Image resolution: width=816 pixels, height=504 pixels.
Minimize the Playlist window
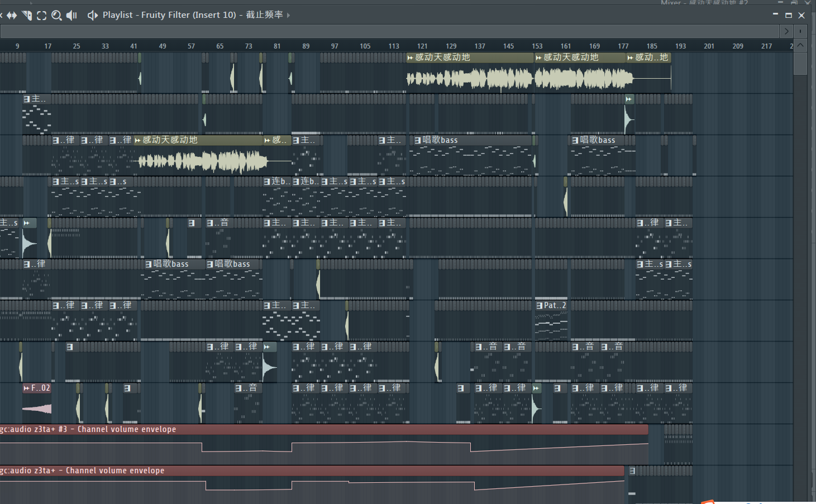click(775, 15)
